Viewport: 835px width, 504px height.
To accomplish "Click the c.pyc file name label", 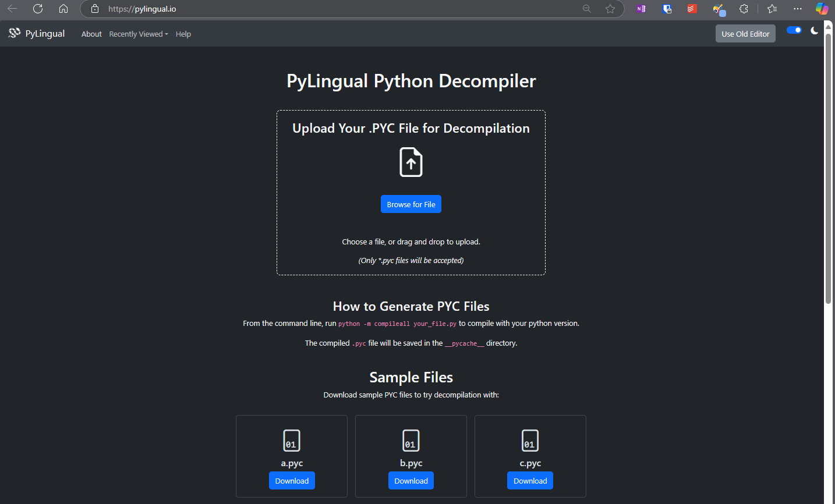I will click(530, 463).
